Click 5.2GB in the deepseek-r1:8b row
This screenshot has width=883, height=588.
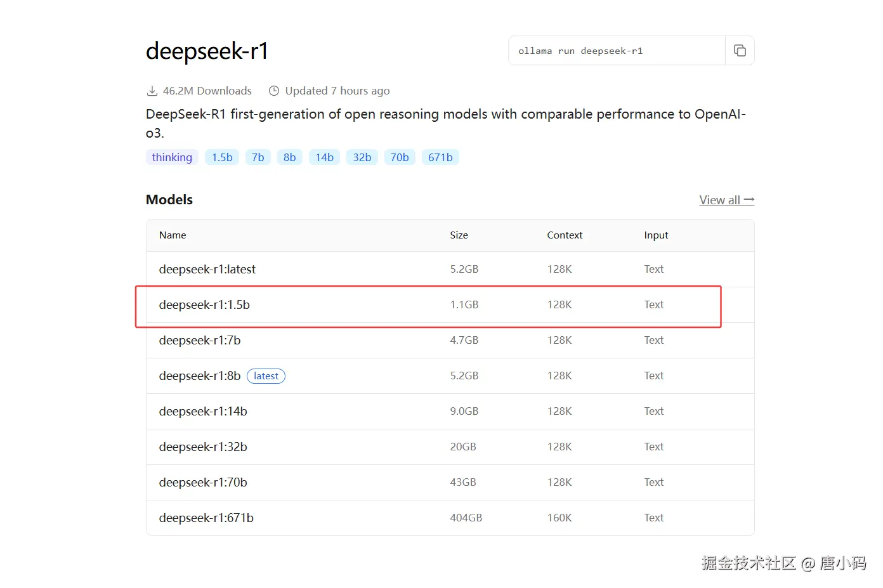tap(464, 376)
